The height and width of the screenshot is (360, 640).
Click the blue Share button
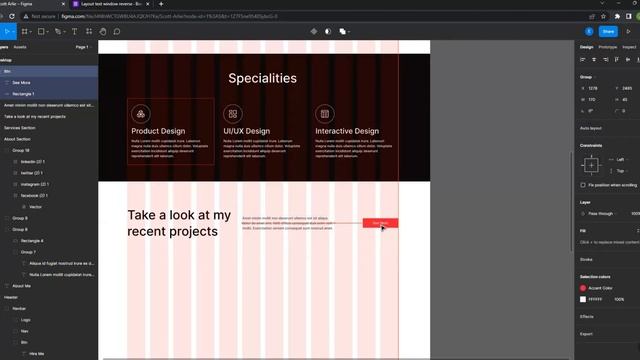pos(608,31)
